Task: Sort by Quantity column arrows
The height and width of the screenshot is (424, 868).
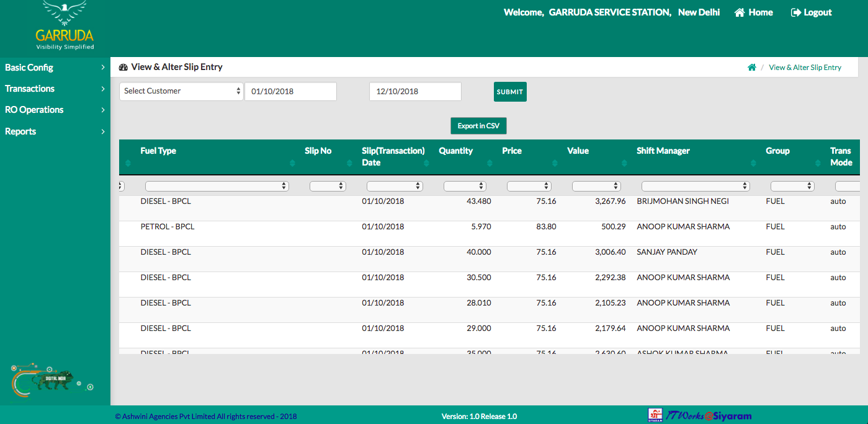Action: click(490, 163)
